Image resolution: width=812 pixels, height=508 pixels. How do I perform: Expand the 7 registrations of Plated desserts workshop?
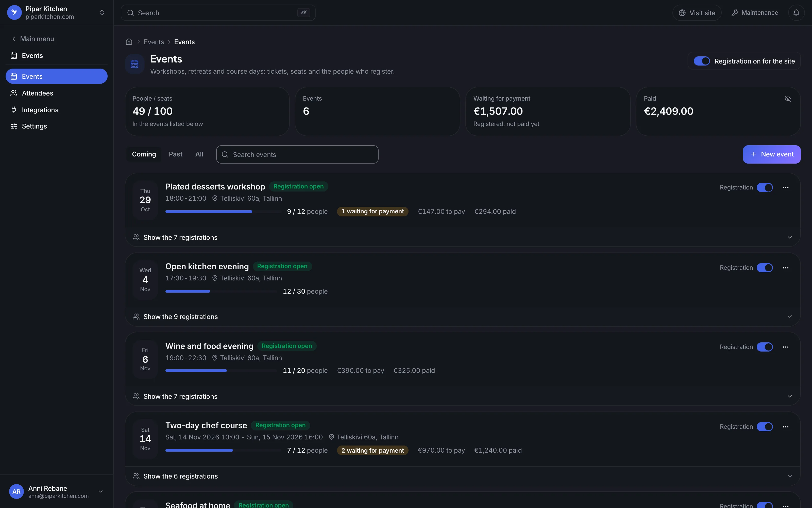tap(462, 237)
